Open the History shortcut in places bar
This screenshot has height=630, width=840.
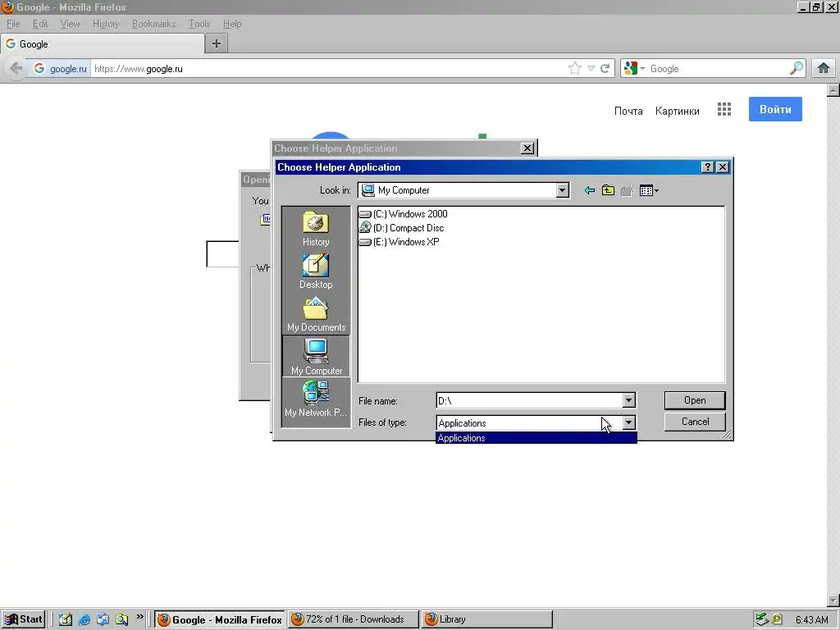316,229
